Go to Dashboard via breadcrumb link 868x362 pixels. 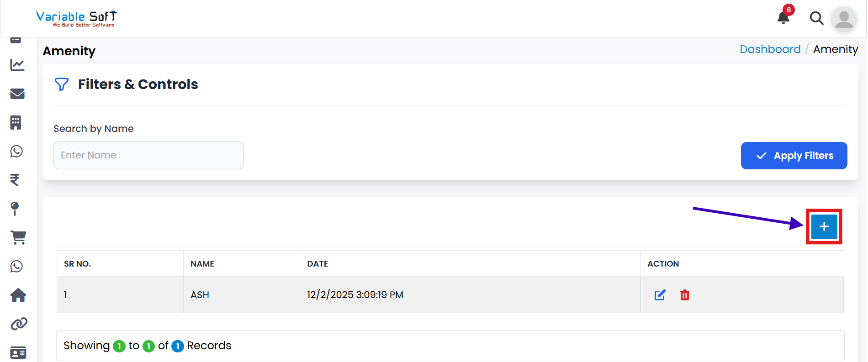[x=770, y=49]
